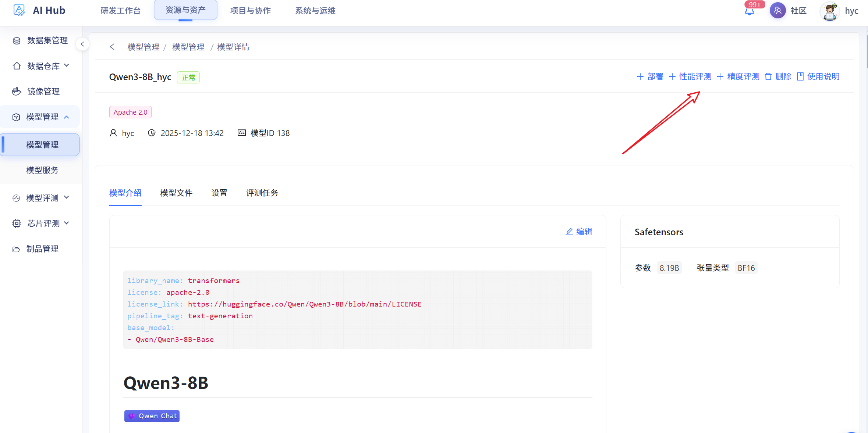Open the notifications bell icon
The image size is (868, 433).
749,11
